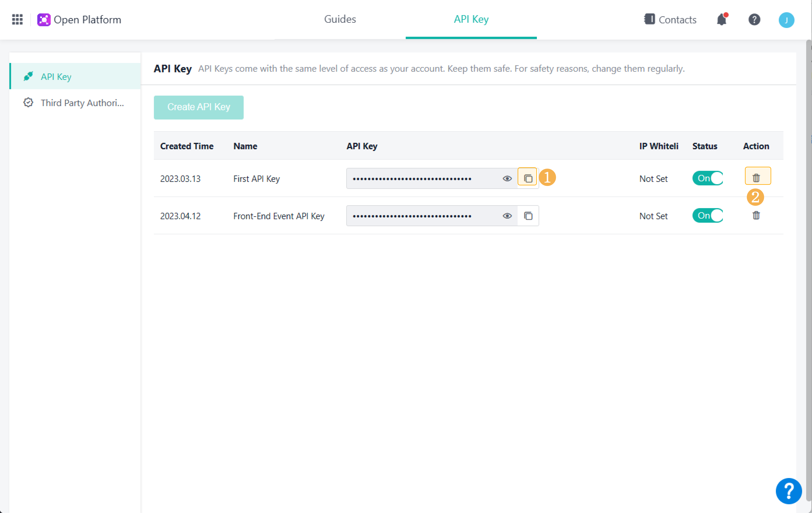Open the notifications bell
812x513 pixels.
pos(722,19)
